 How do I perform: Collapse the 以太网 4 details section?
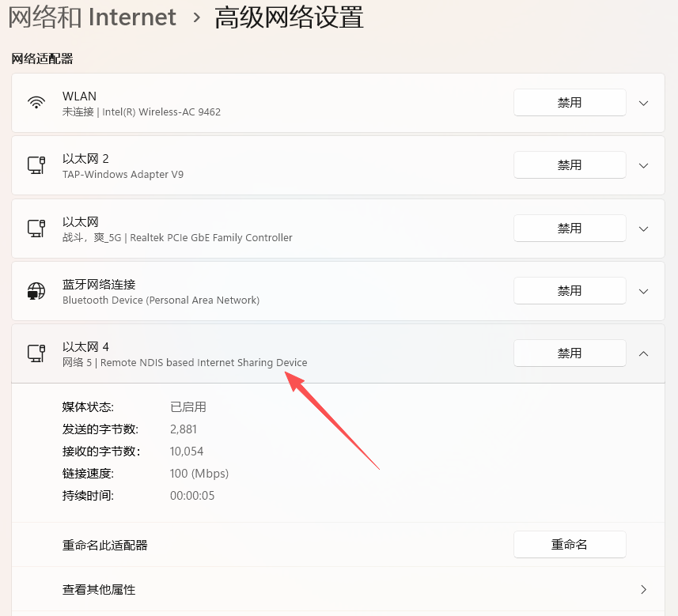[643, 353]
